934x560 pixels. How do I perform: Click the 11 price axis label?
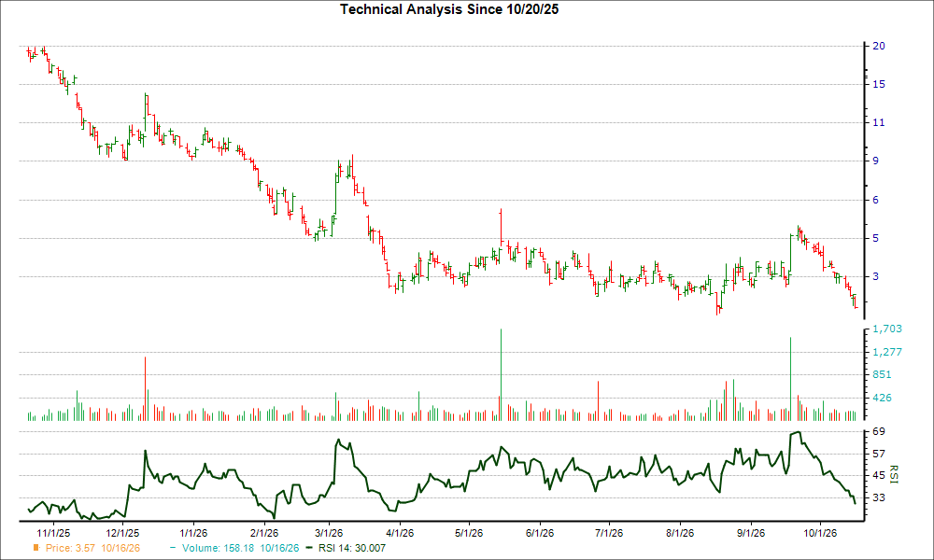tap(879, 122)
